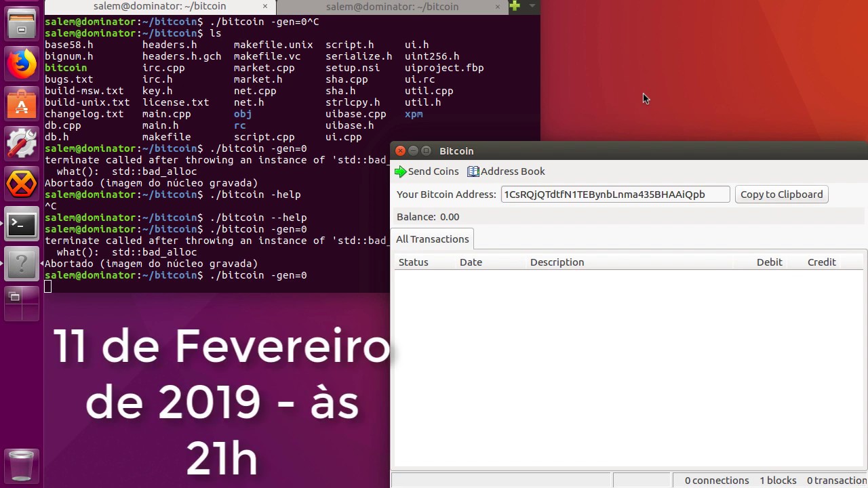This screenshot has width=868, height=488.
Task: Click '0 connections' in status bar
Action: coord(717,481)
